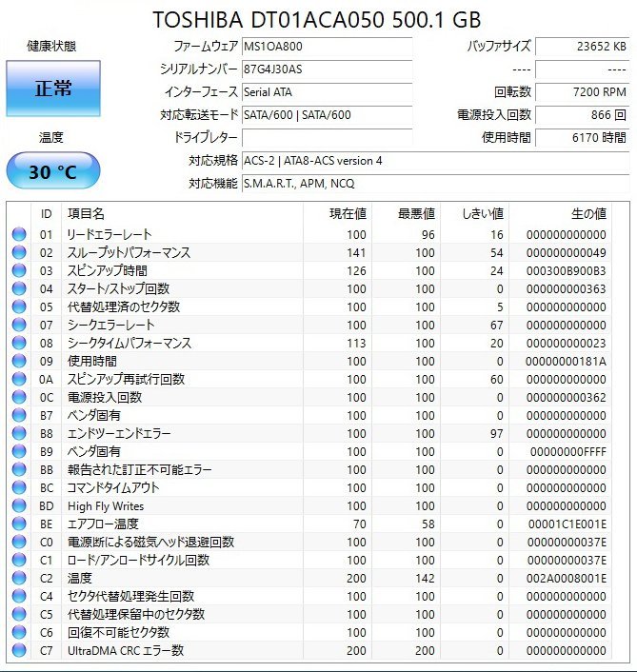This screenshot has height=672, width=637.
Task: Click the status icon for コマンドタイムアウト row
Action: click(x=19, y=487)
